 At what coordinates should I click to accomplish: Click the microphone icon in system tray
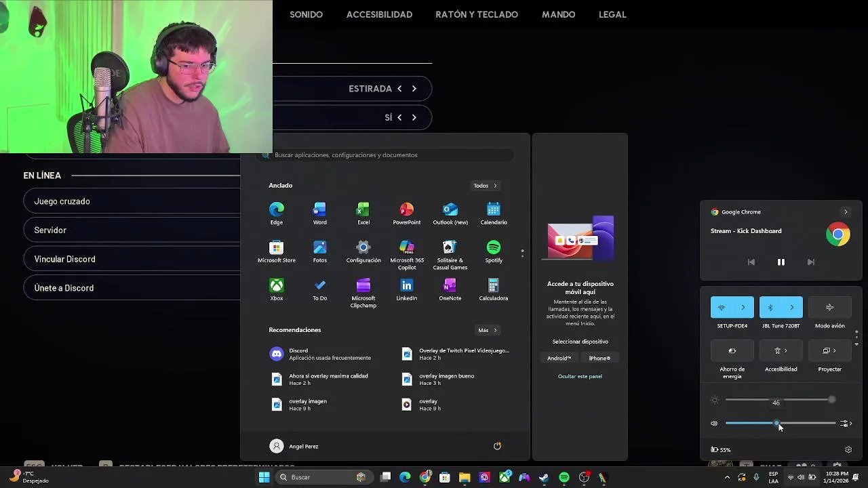[756, 477]
